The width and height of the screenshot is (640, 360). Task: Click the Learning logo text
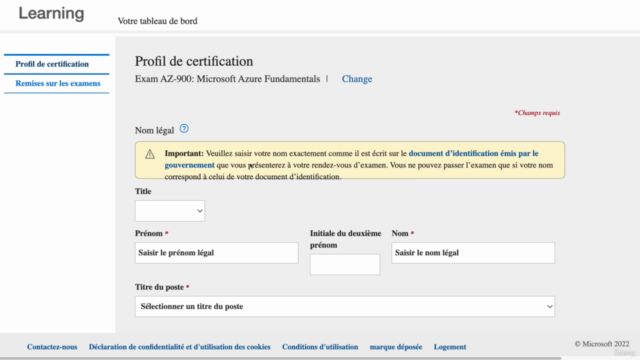click(x=51, y=13)
